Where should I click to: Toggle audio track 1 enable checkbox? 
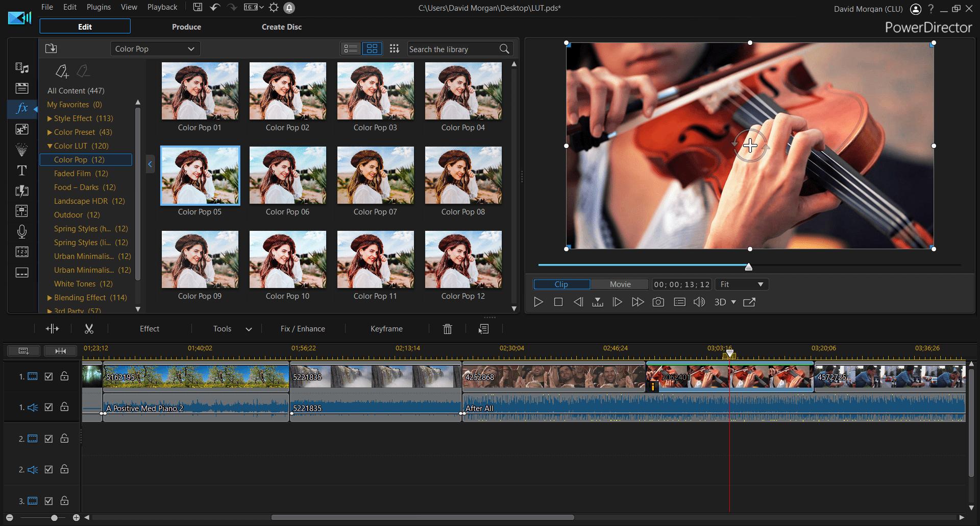click(48, 407)
